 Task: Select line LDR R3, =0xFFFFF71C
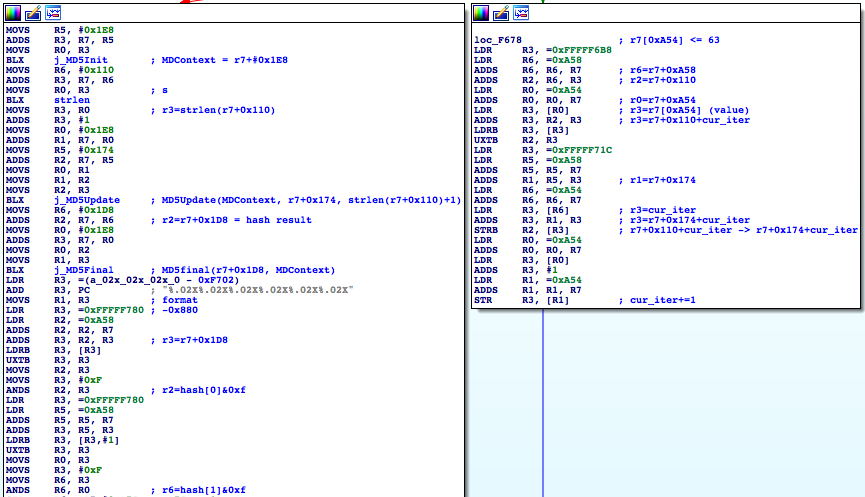click(x=543, y=150)
